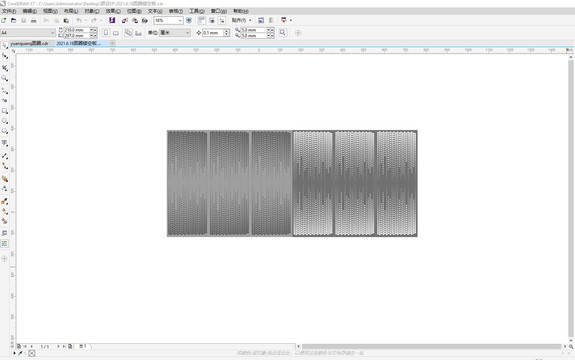
Task: Select the Zoom tool in the toolbox
Action: (x=4, y=78)
